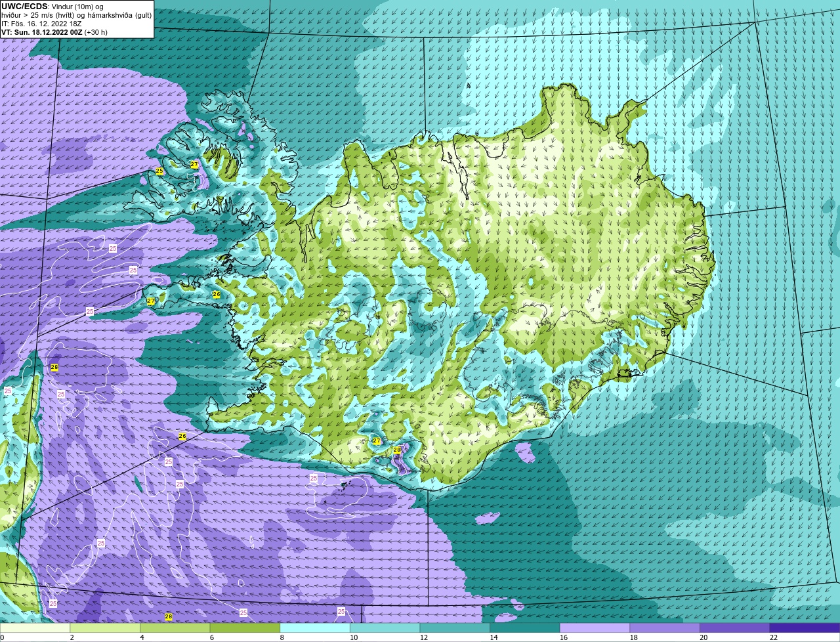The height and width of the screenshot is (642, 840).
Task: Click the legend tick label '8'
Action: 282,637
